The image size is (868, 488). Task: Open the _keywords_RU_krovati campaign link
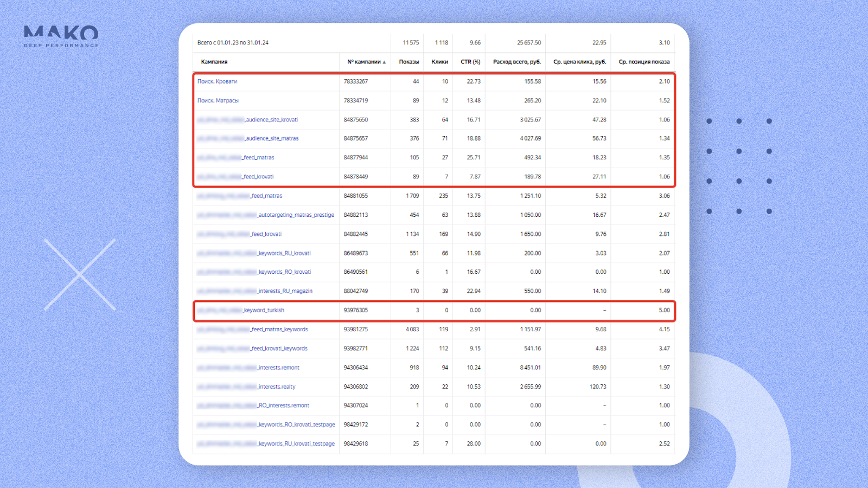click(254, 253)
